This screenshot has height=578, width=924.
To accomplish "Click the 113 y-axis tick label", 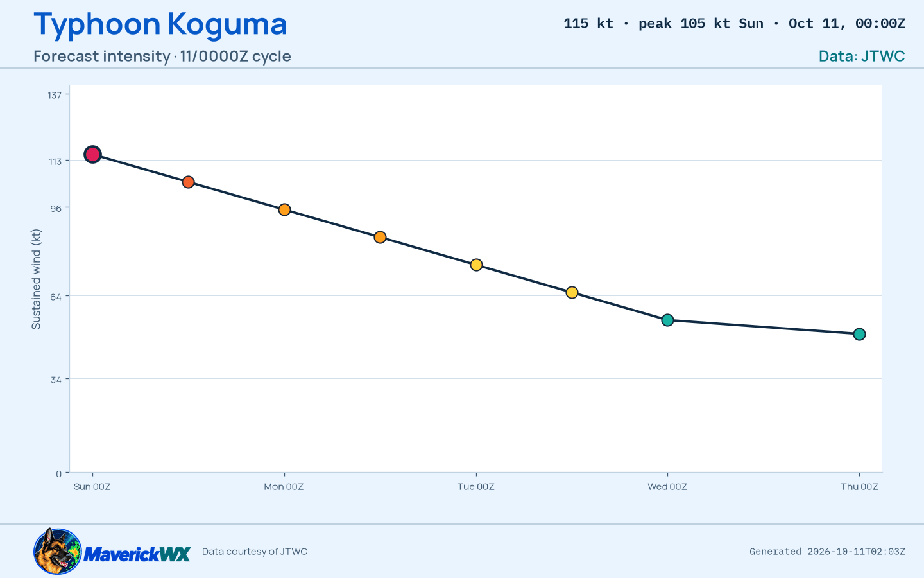I will click(55, 161).
